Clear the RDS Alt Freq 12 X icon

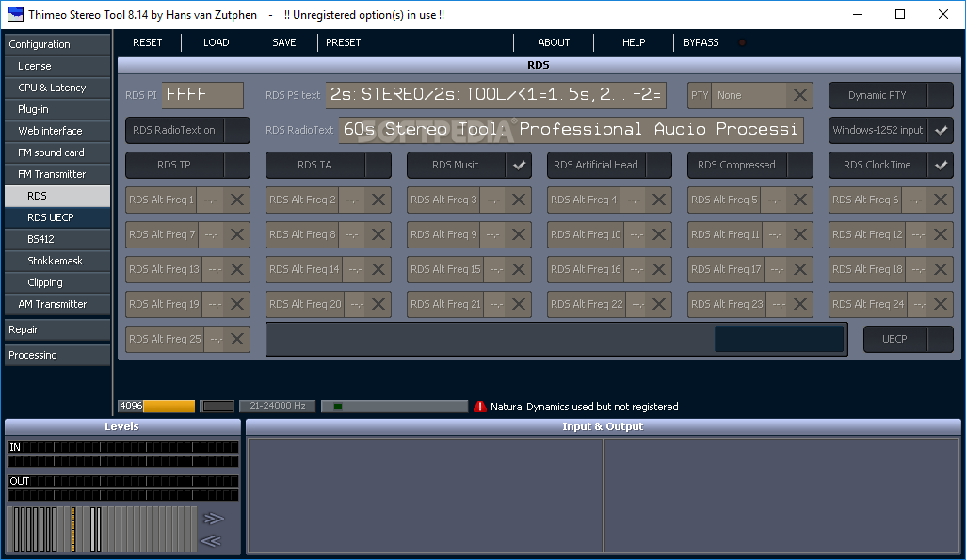pyautogui.click(x=941, y=234)
